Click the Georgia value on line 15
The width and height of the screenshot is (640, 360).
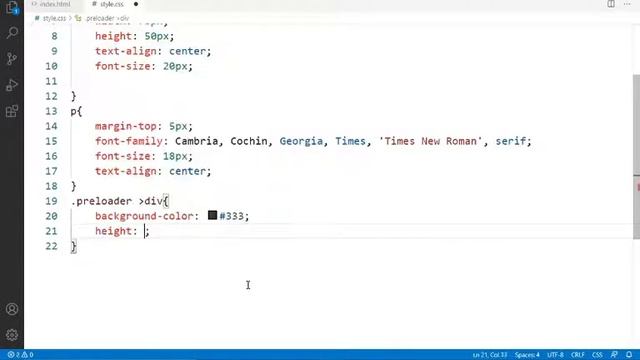pos(301,141)
